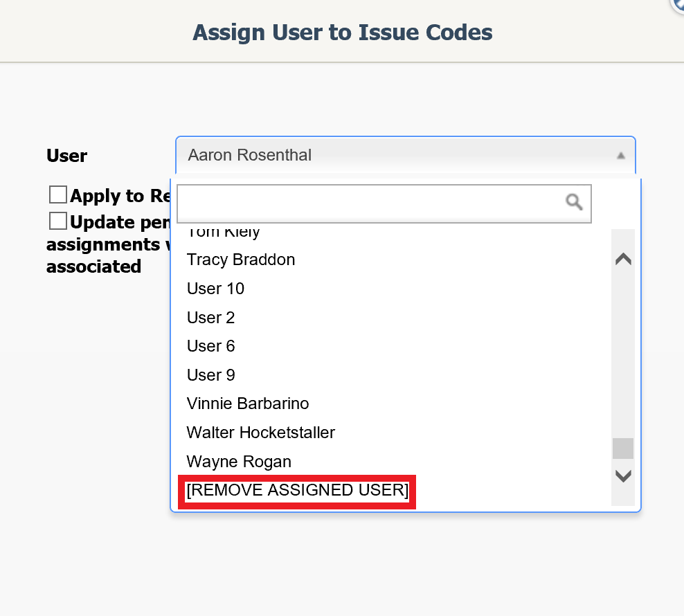Pick Walter Hocketstaller as the user
The height and width of the screenshot is (616, 684).
tap(260, 433)
